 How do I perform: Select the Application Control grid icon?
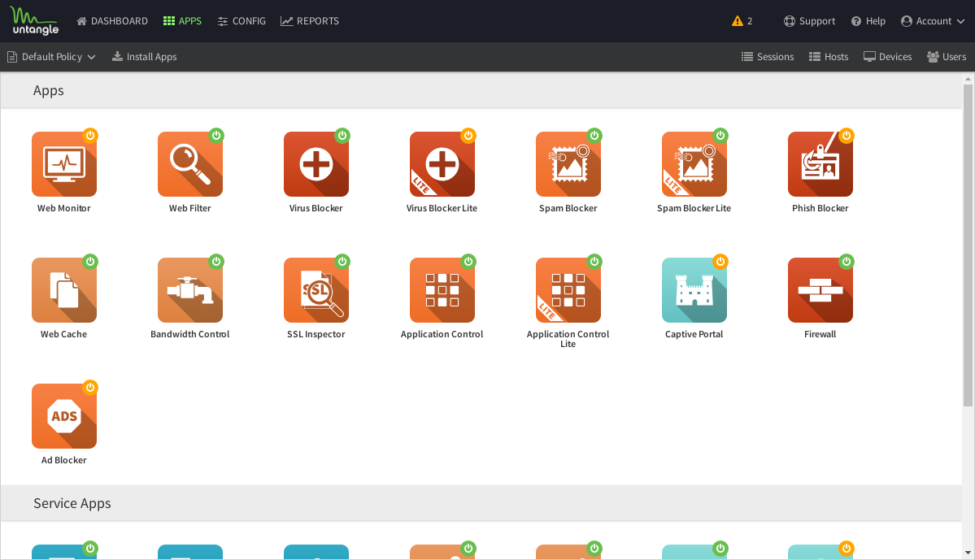[442, 290]
